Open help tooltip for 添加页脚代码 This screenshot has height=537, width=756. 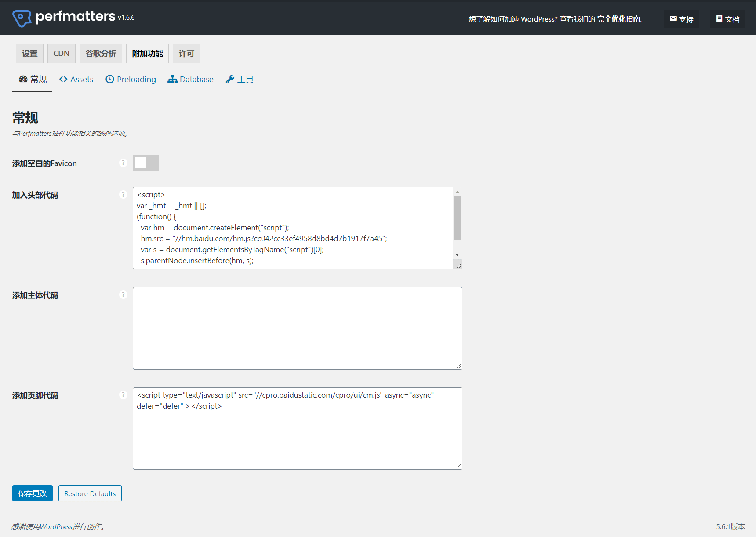pos(123,395)
